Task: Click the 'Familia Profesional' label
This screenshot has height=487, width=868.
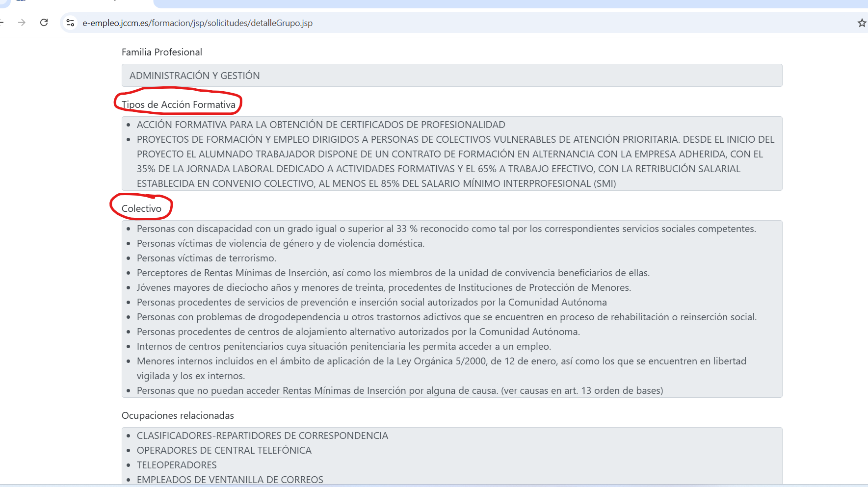Action: [162, 52]
